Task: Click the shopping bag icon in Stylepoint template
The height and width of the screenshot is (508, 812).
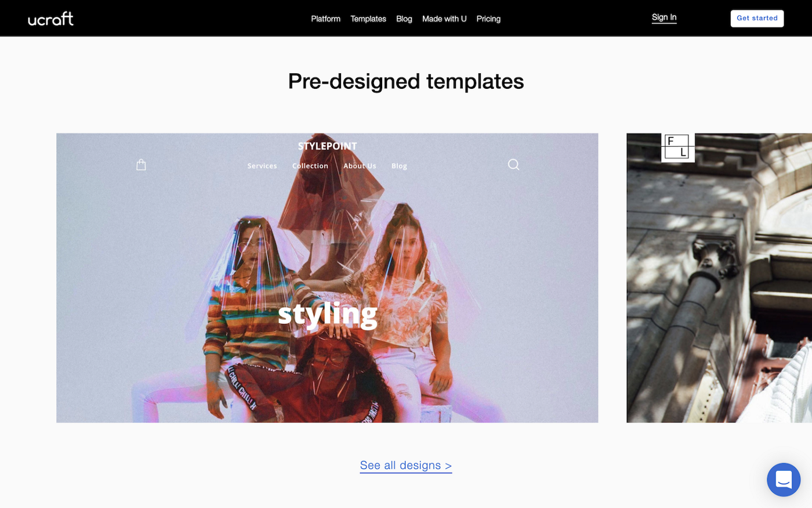Action: [141, 165]
